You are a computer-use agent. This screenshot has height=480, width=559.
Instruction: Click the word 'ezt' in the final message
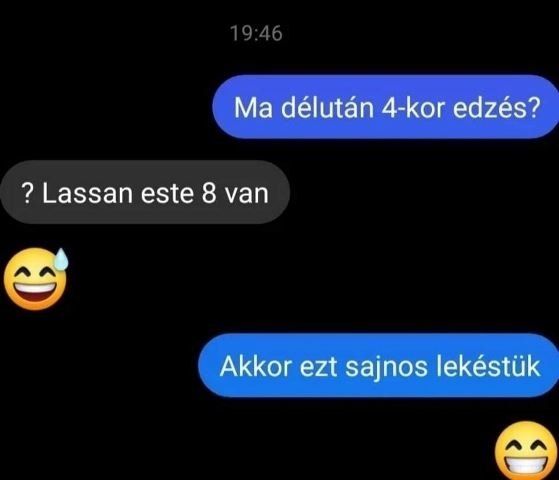(318, 368)
